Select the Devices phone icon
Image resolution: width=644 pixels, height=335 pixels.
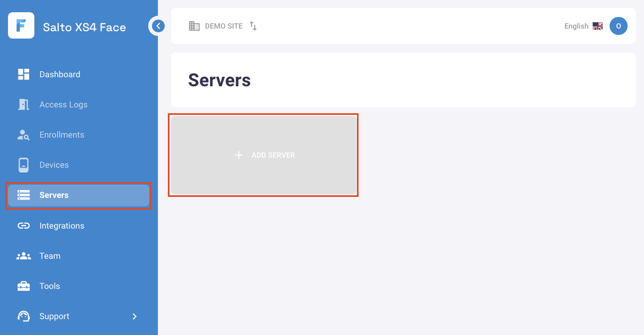pyautogui.click(x=23, y=165)
